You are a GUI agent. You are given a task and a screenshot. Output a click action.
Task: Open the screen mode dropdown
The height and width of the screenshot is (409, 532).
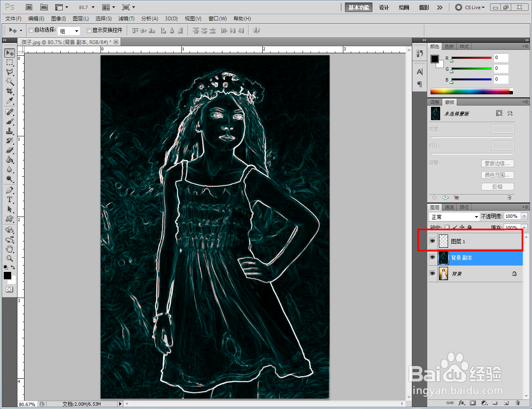tap(129, 7)
